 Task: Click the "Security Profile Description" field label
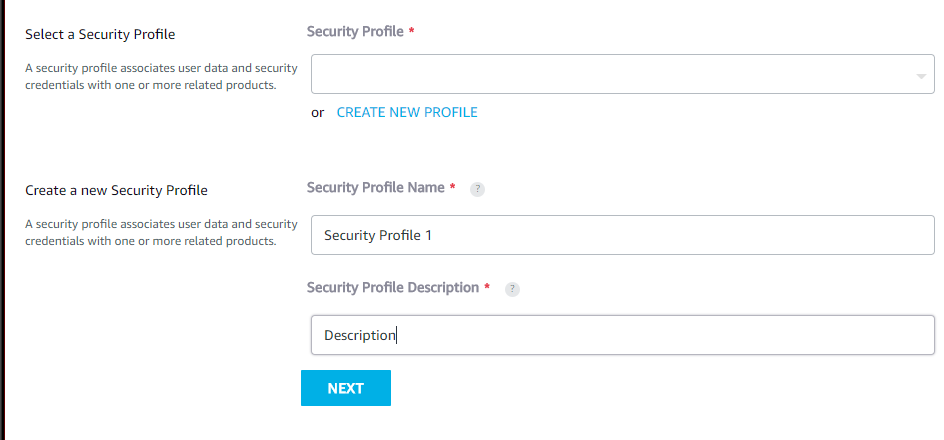[393, 287]
